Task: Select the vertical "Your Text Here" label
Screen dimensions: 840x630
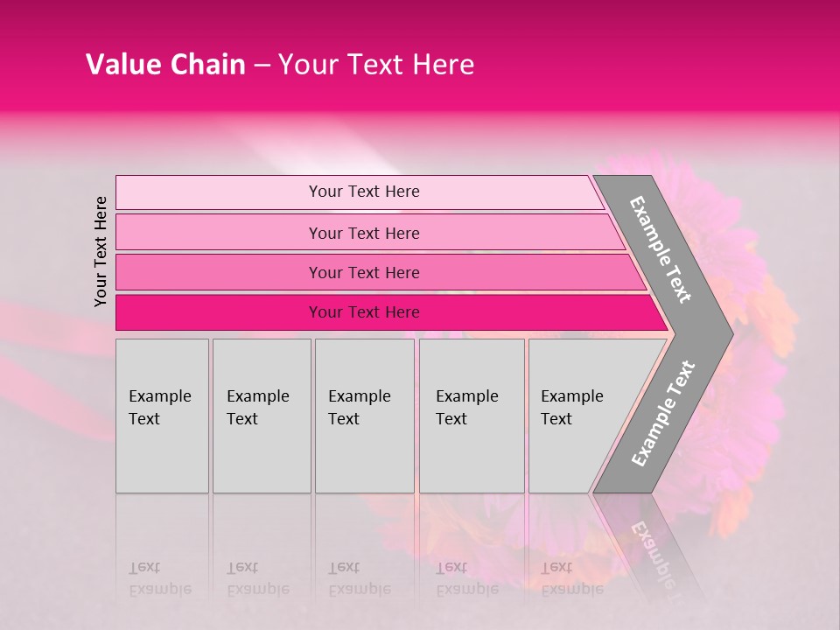Action: pos(101,251)
